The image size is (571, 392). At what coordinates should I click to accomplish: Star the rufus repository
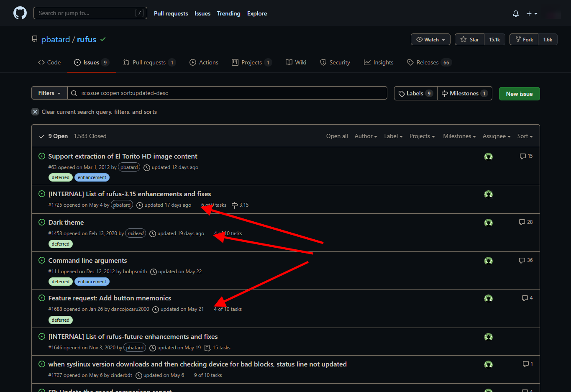point(469,39)
